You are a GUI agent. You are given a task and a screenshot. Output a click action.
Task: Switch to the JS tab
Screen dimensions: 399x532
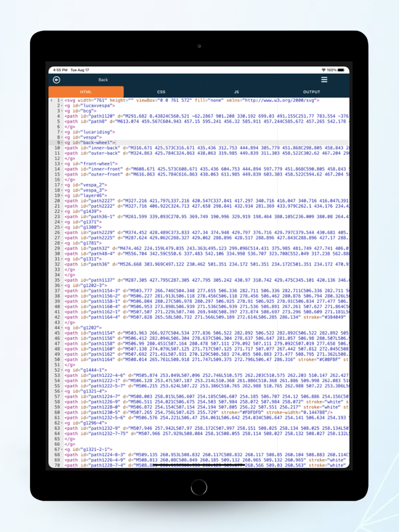click(236, 92)
